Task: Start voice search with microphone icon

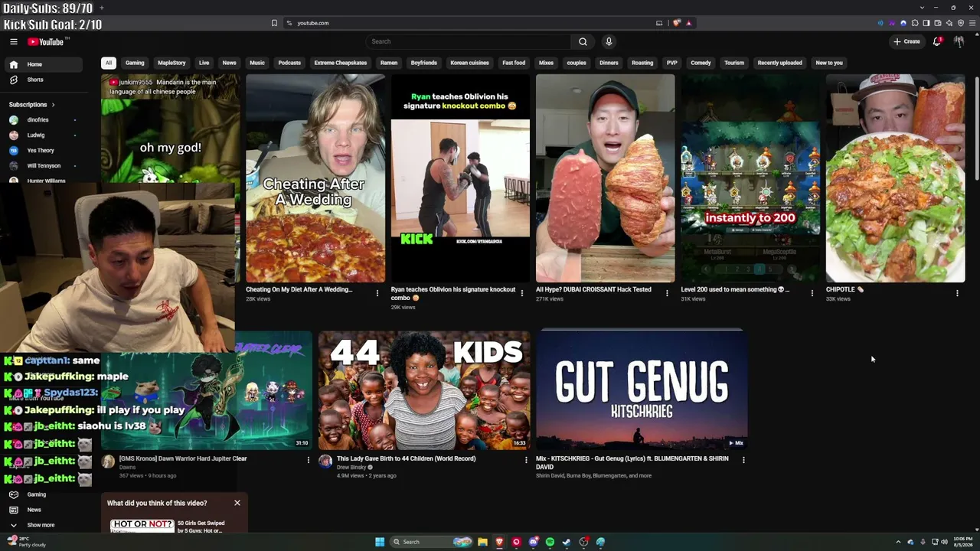Action: tap(609, 41)
